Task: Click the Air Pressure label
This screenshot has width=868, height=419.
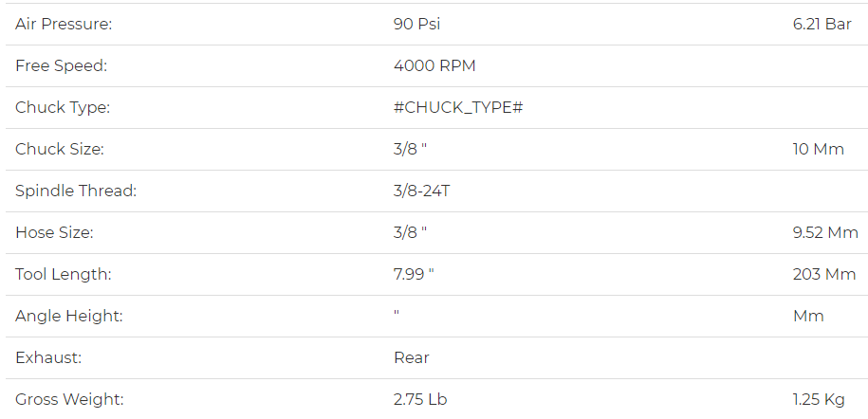Action: (64, 24)
